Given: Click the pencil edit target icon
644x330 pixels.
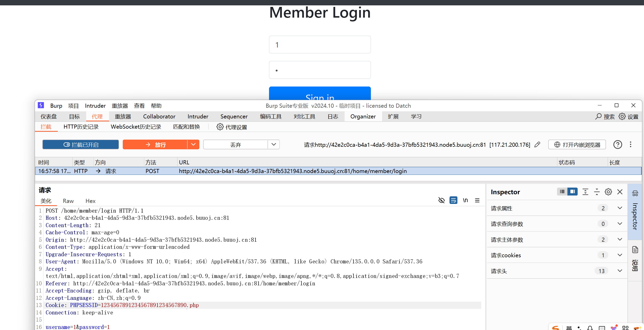Looking at the screenshot, I should [537, 145].
